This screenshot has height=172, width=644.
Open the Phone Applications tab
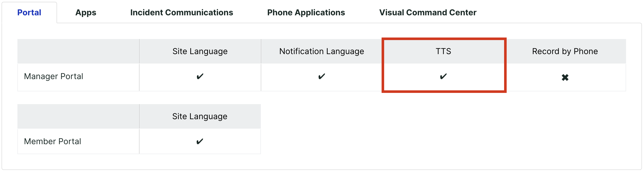(306, 13)
